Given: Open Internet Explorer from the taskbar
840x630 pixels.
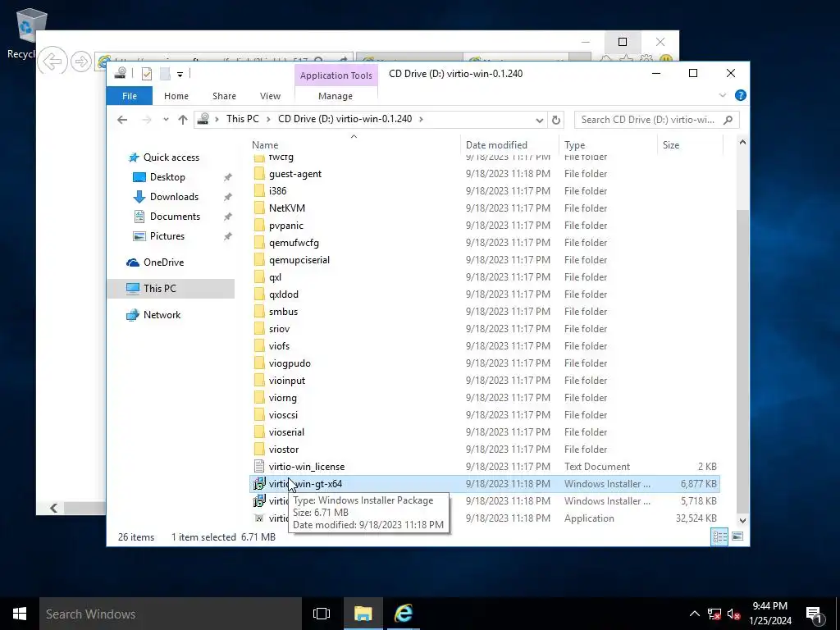Looking at the screenshot, I should pyautogui.click(x=403, y=614).
